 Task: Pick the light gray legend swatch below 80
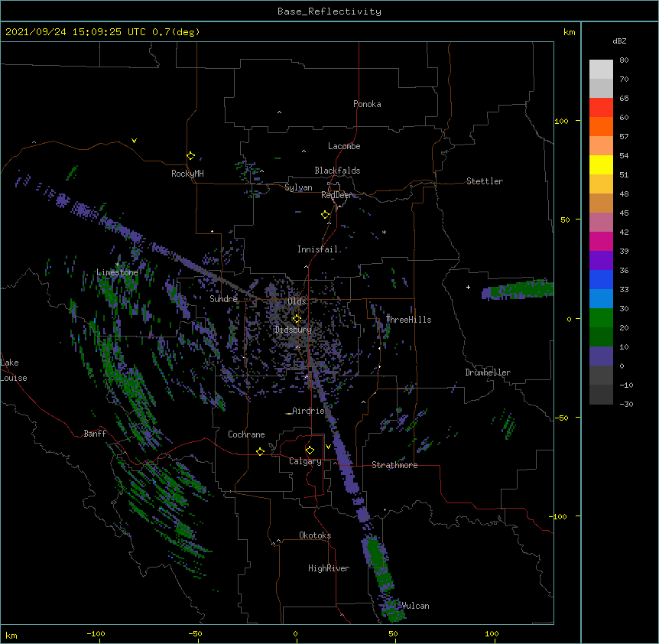pyautogui.click(x=601, y=70)
